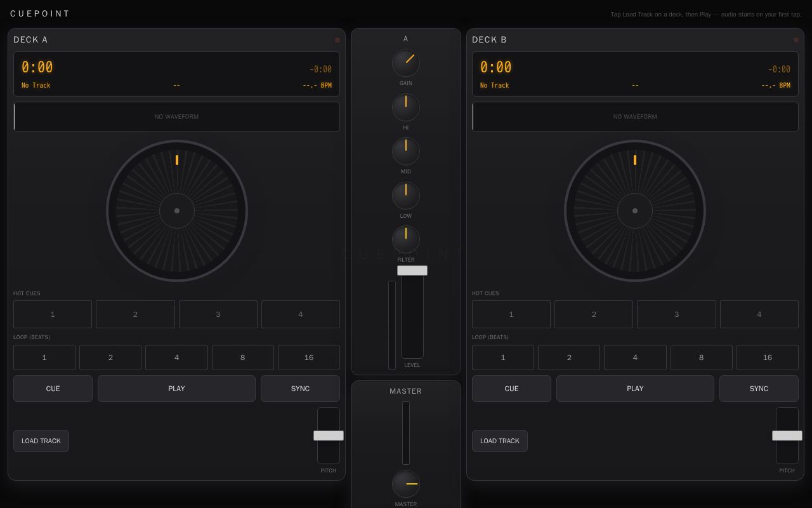Set an 8-beat loop on Deck A

tap(243, 358)
